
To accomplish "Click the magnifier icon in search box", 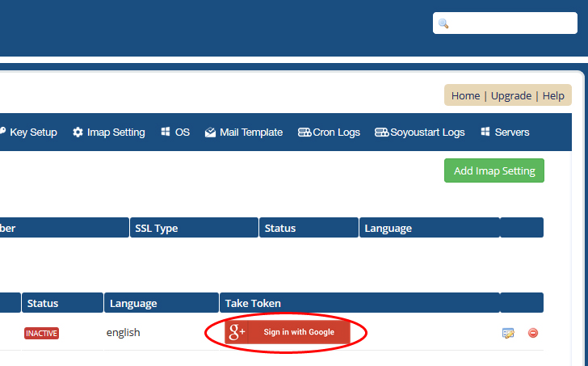I will click(443, 23).
